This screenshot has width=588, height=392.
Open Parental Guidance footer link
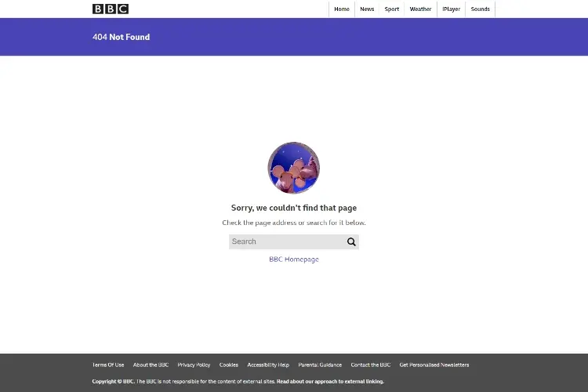pyautogui.click(x=320, y=365)
